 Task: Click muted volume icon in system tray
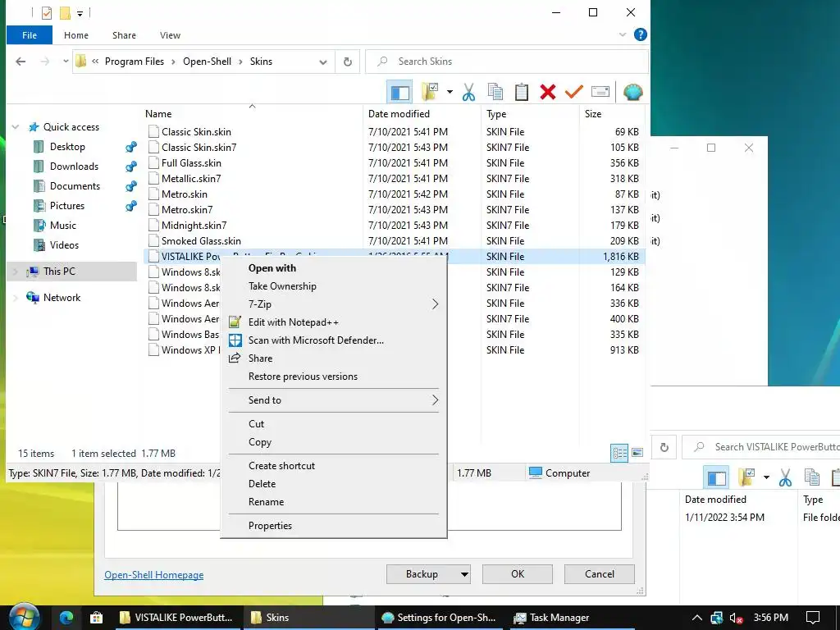737,618
